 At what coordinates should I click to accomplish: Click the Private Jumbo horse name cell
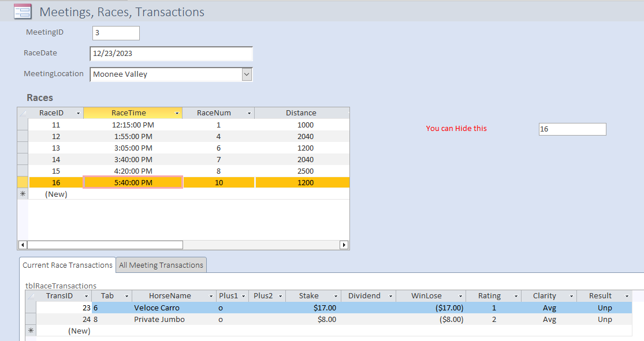pyautogui.click(x=174, y=319)
